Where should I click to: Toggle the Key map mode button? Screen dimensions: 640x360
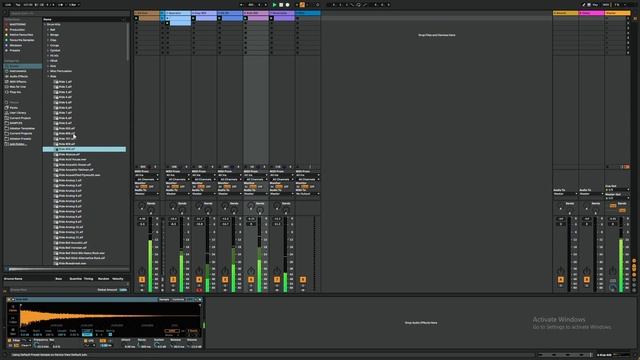point(595,5)
